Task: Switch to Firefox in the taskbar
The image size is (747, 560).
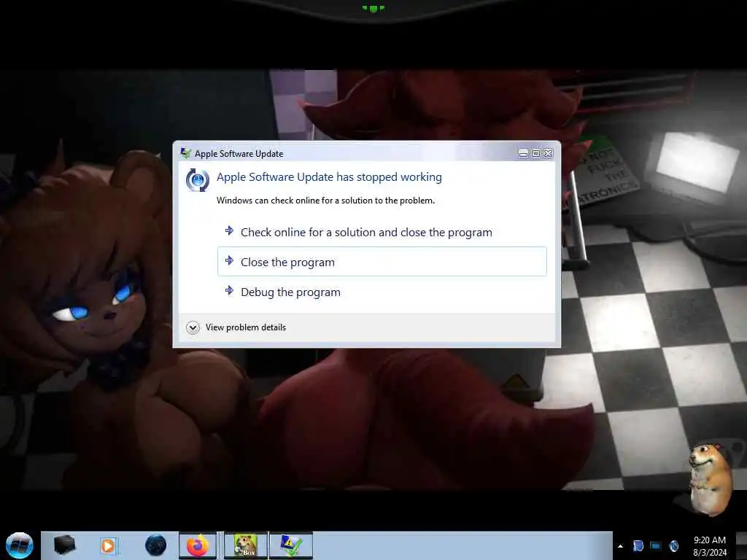Action: 198,545
